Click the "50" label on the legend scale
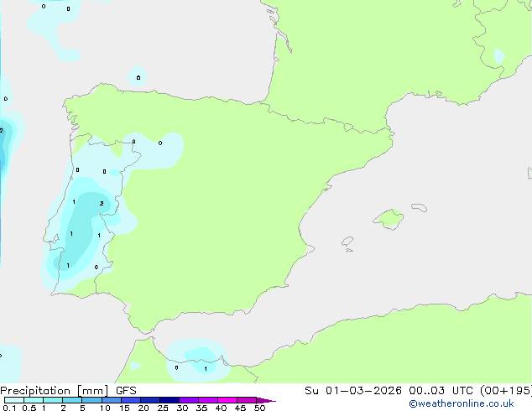The image size is (532, 411). pyautogui.click(x=260, y=408)
